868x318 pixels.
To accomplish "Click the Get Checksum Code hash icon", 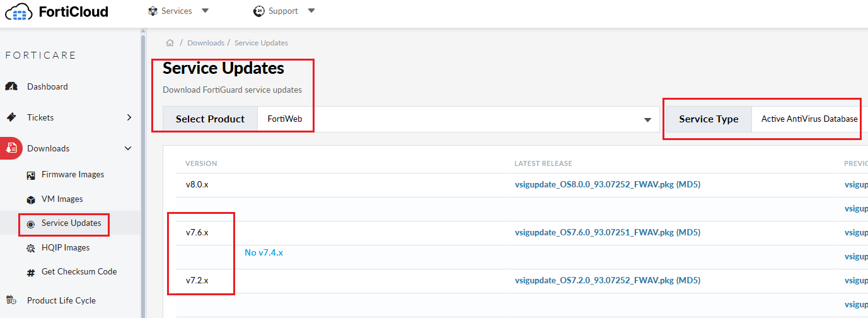I will coord(31,273).
